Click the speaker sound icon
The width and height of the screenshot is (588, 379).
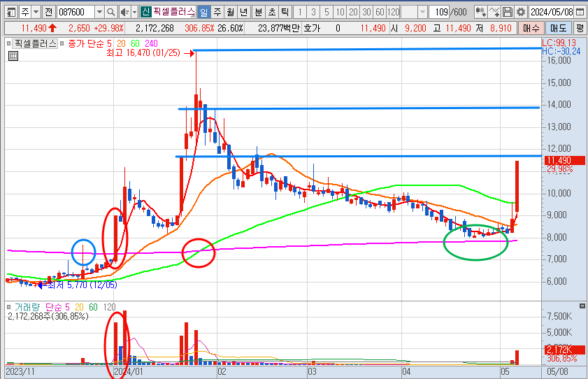[124, 13]
